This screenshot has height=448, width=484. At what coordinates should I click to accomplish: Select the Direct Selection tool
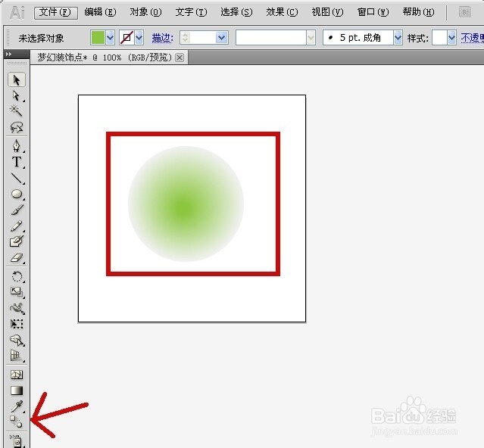(x=17, y=96)
